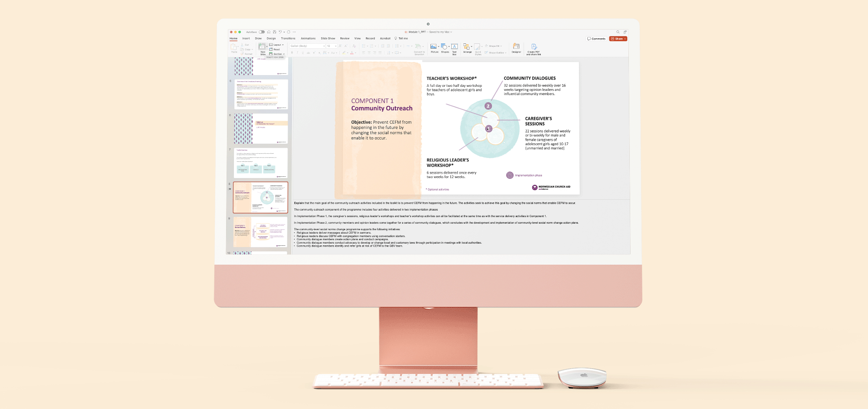Switch to the Review tab
Viewport: 868px width, 409px height.
click(x=345, y=38)
